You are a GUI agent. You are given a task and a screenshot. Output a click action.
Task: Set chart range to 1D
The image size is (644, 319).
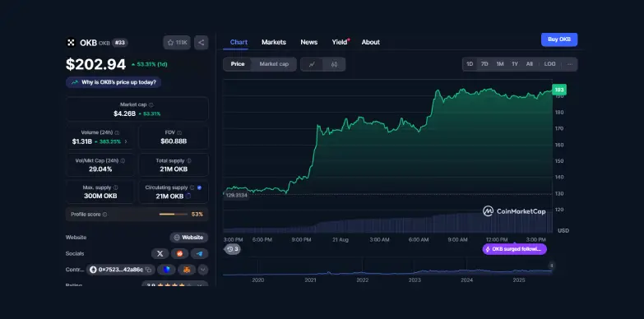[470, 64]
